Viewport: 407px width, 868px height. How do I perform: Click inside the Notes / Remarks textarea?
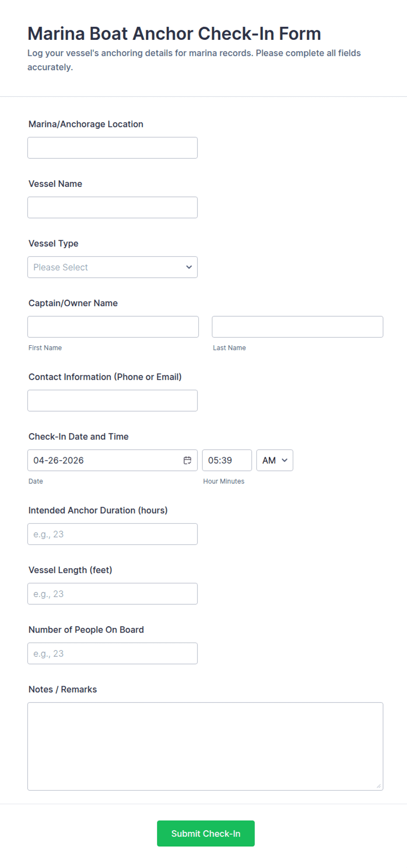tap(205, 746)
